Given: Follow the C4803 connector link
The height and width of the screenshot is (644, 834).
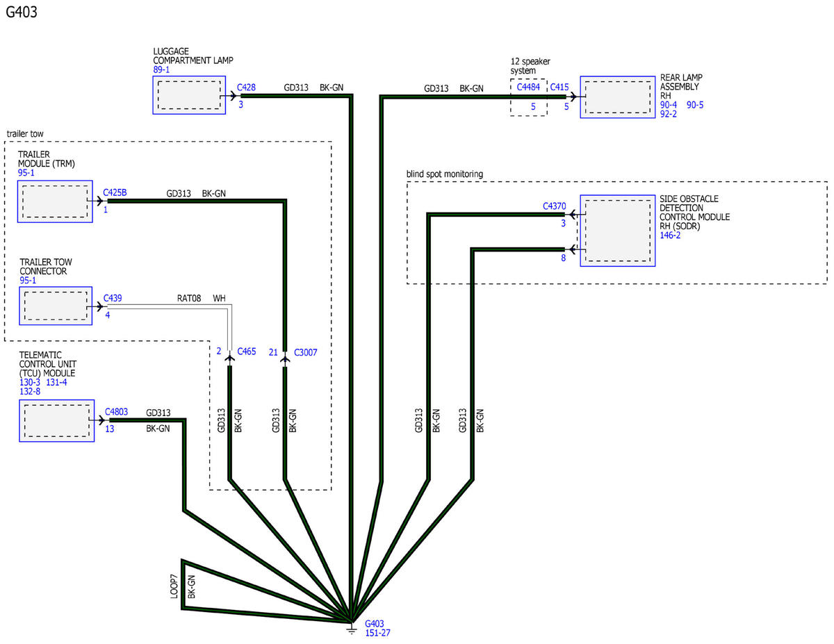Looking at the screenshot, I should 116,411.
